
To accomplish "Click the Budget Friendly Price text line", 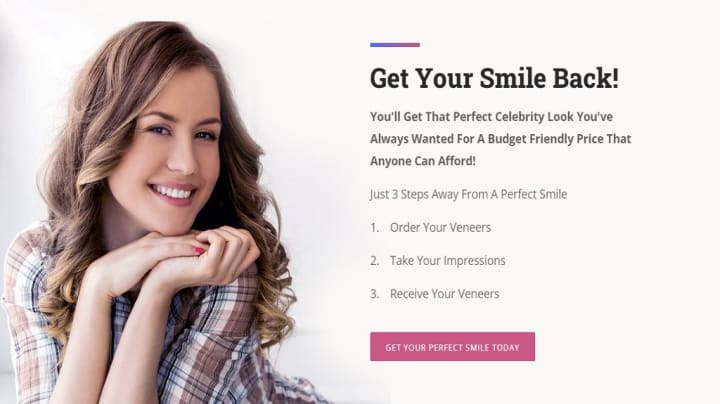I will 501,139.
